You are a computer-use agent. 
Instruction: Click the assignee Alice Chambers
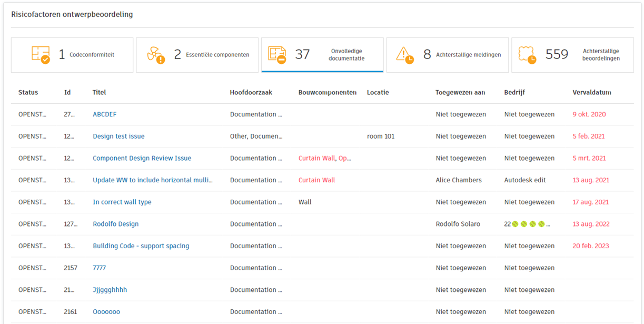tap(459, 180)
